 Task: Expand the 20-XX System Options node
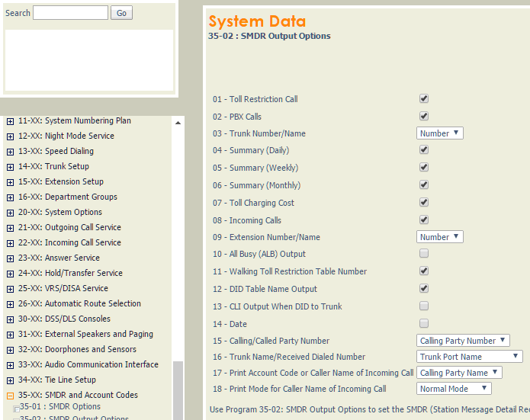tap(10, 213)
